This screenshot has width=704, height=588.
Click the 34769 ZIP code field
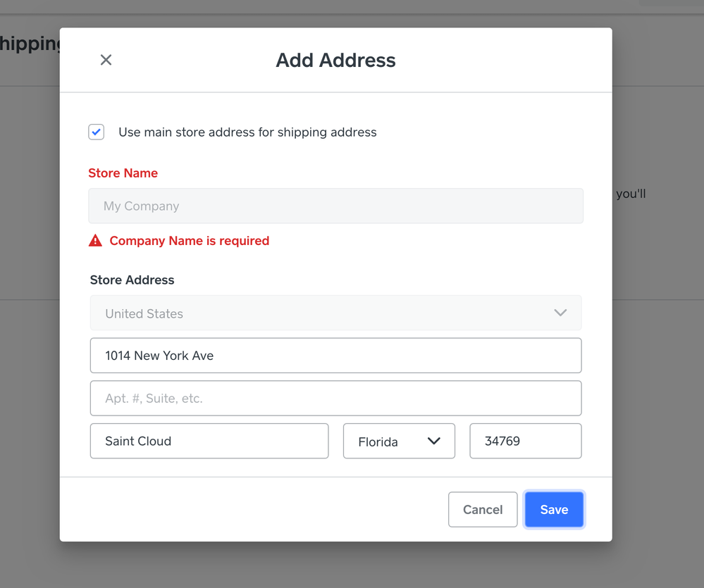(x=525, y=442)
